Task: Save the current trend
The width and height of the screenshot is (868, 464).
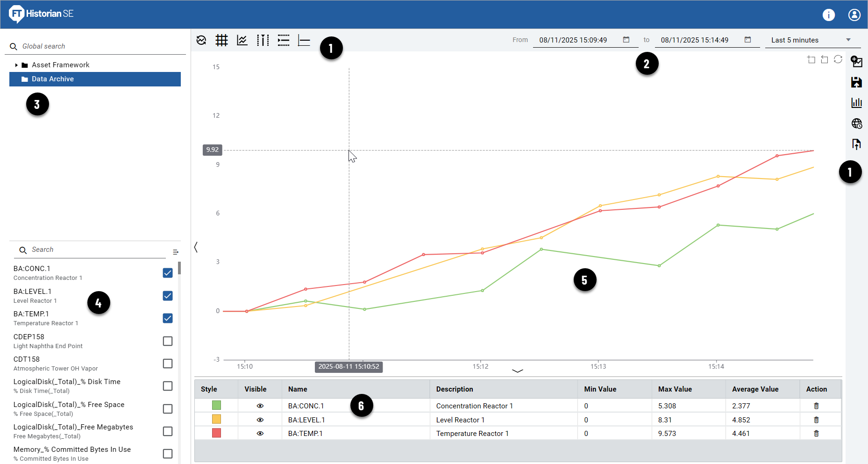Action: 856,82
